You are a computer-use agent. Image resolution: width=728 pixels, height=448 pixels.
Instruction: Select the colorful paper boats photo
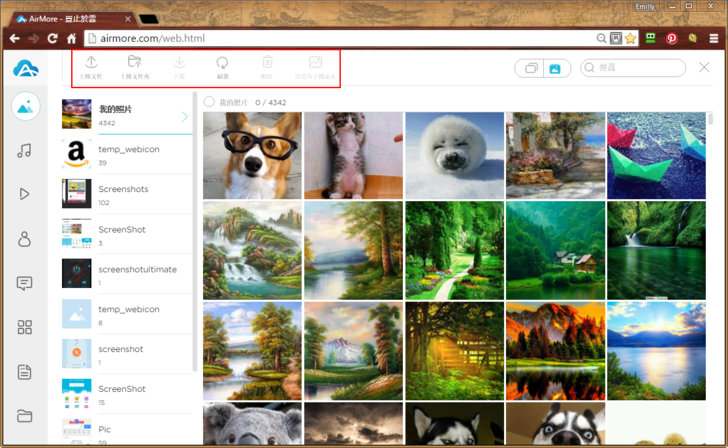pos(656,156)
